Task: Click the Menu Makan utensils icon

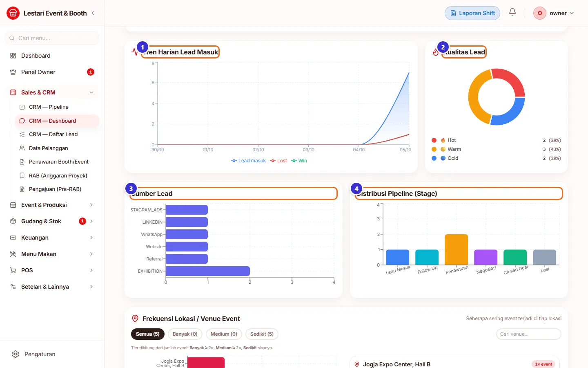Action: (x=13, y=254)
